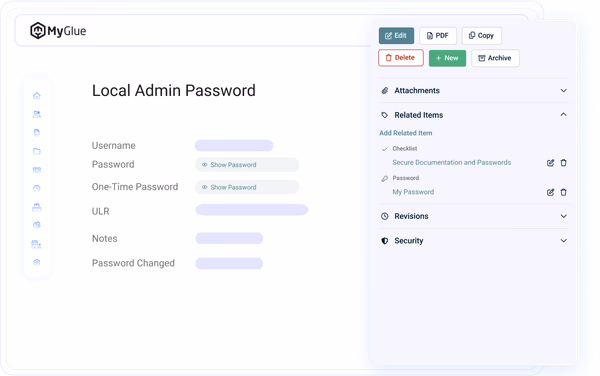Collapse the Related Items section chevron
Image resolution: width=600 pixels, height=376 pixels.
[x=564, y=114]
